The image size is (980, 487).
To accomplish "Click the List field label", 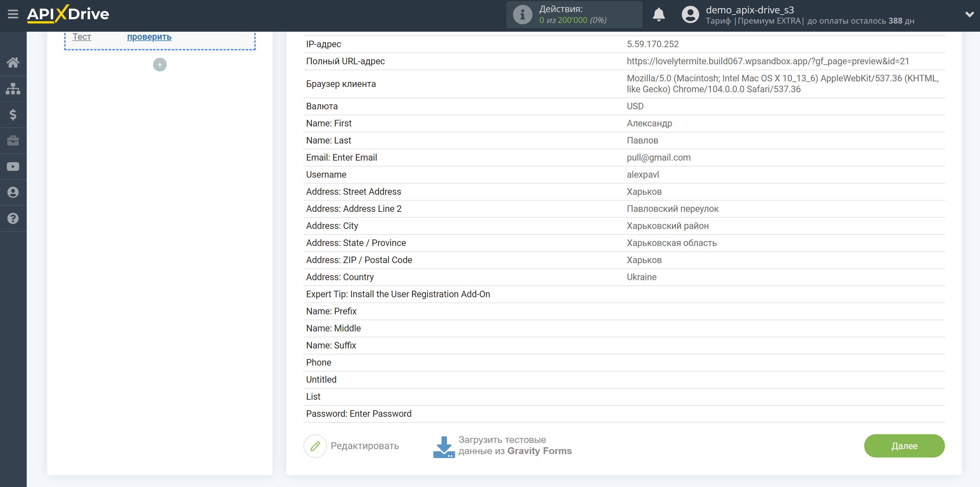I will tap(313, 397).
